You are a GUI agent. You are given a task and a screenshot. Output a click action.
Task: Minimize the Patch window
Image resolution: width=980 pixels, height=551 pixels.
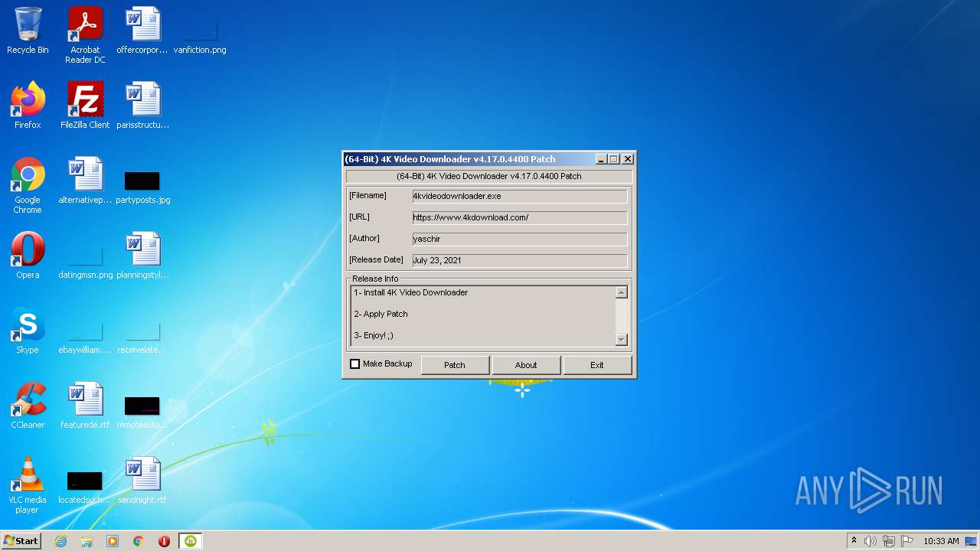(x=602, y=159)
